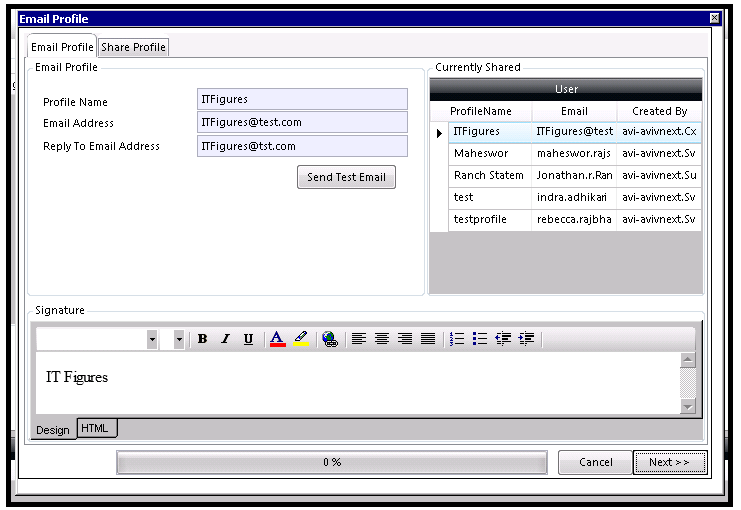Switch signature editor to HTML view
This screenshot has width=741, height=510.
96,428
